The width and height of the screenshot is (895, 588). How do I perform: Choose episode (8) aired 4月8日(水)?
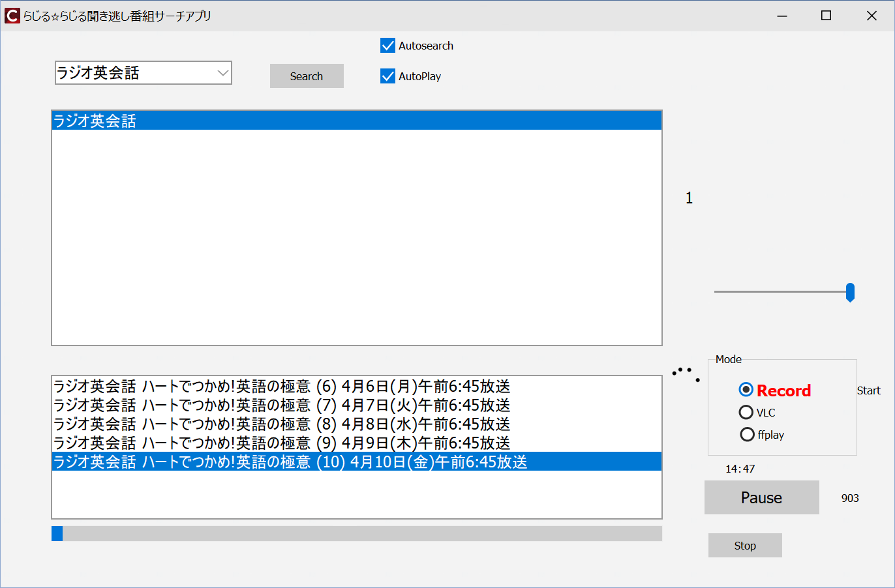282,424
